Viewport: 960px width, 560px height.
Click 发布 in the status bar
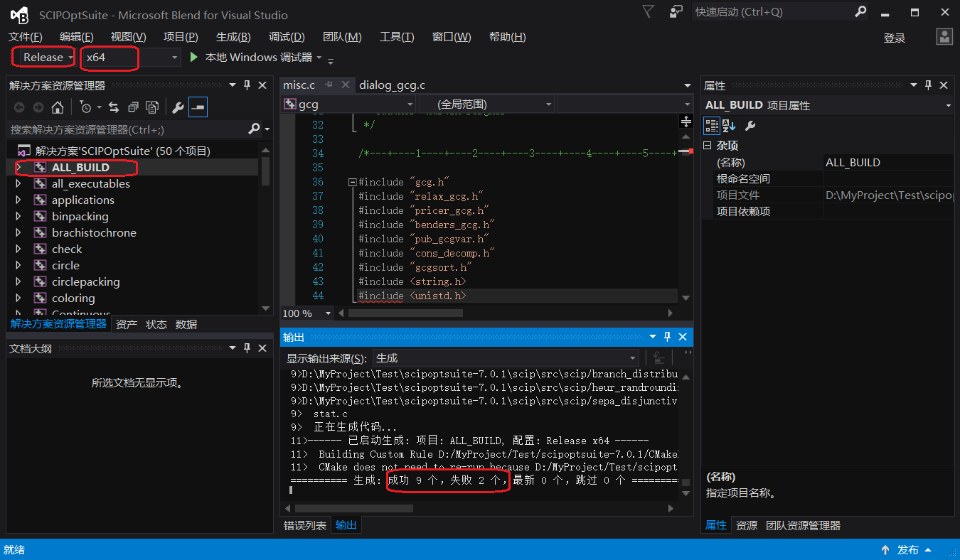coord(908,549)
